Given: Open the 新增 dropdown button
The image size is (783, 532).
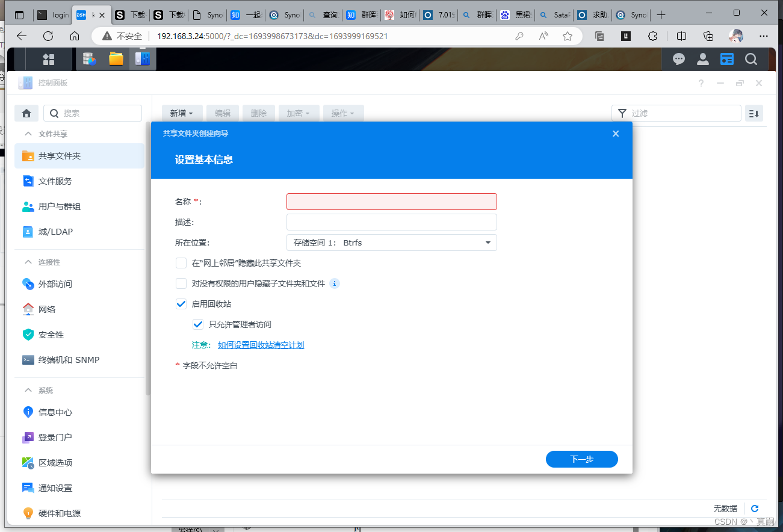Looking at the screenshot, I should (182, 113).
